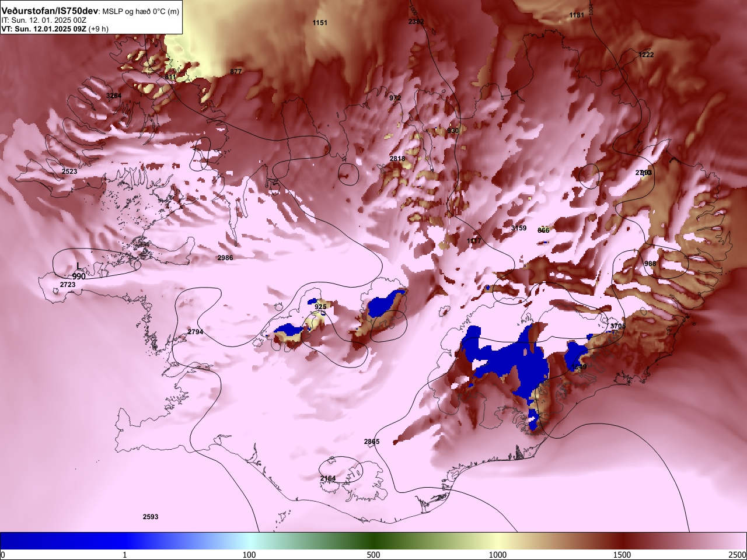Image resolution: width=747 pixels, height=560 pixels.
Task: Click the 1222 height value on the map
Action: [646, 55]
